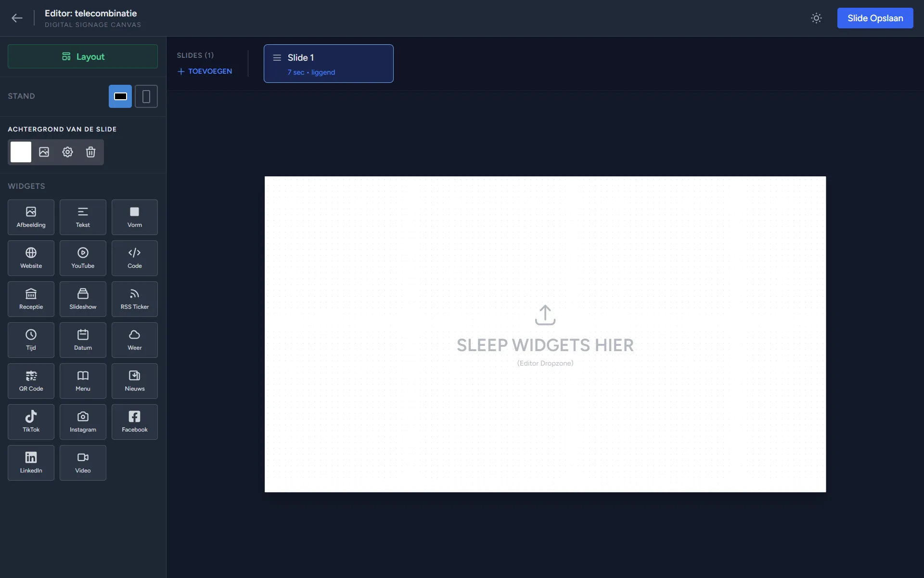Select the YouTube widget
Image resolution: width=924 pixels, height=578 pixels.
tap(83, 258)
